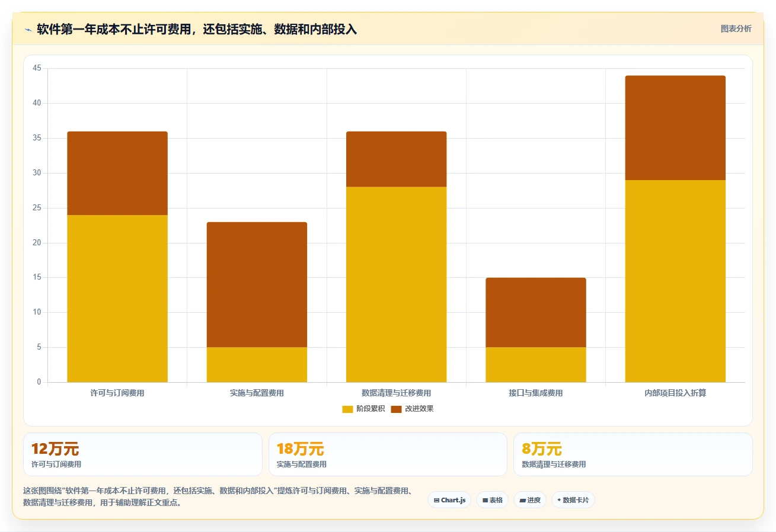Click the y-axis tick value 0
The image size is (776, 532).
click(39, 382)
